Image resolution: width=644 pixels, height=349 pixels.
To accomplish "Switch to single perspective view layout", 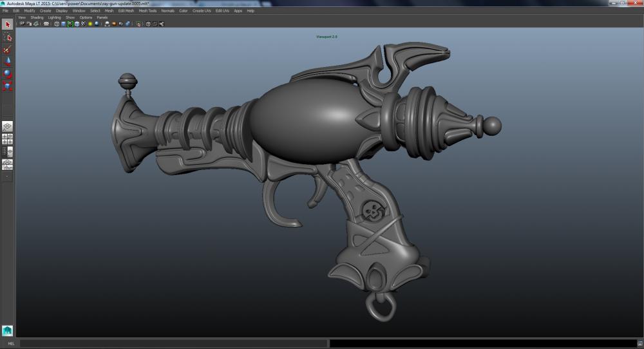I will pos(7,126).
